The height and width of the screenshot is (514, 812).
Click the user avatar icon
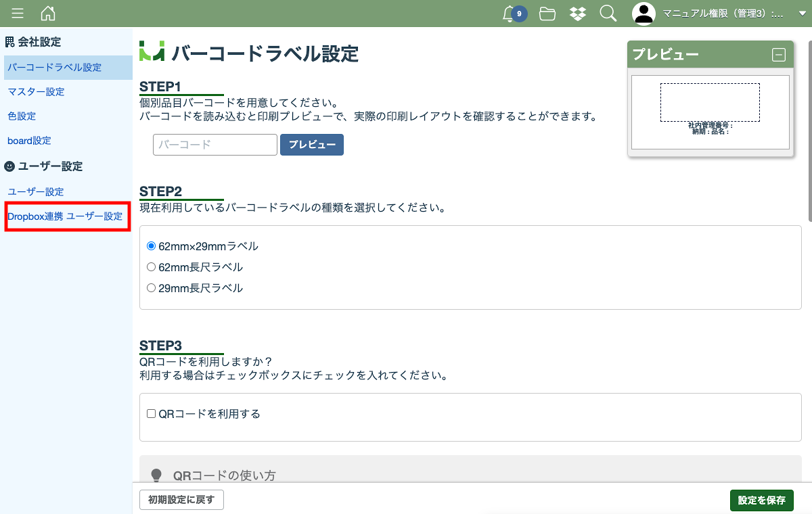click(644, 14)
